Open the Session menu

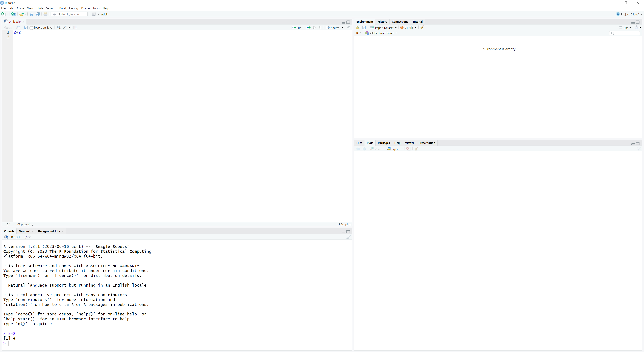(51, 8)
